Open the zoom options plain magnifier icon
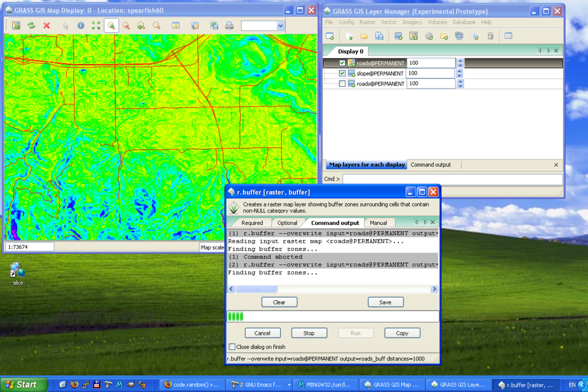588x392 pixels. [156, 25]
